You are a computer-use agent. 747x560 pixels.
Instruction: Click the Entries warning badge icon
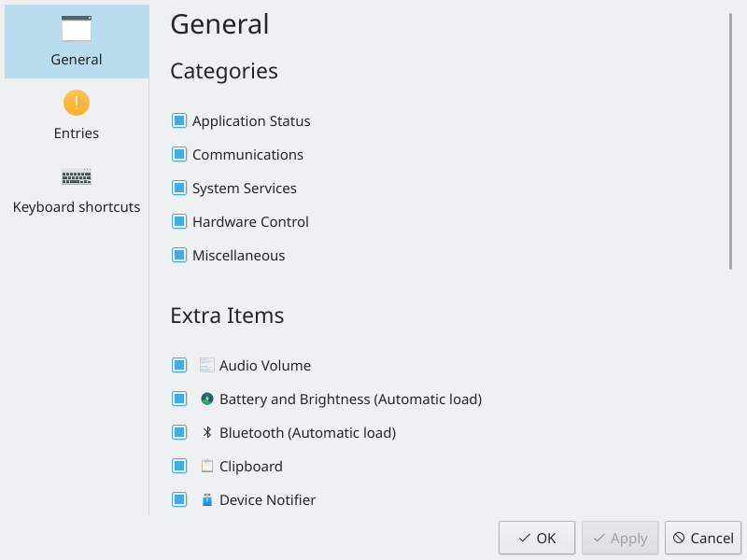click(76, 102)
